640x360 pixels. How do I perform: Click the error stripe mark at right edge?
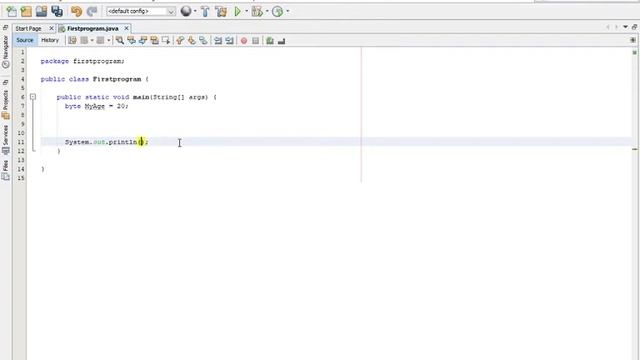(635, 149)
